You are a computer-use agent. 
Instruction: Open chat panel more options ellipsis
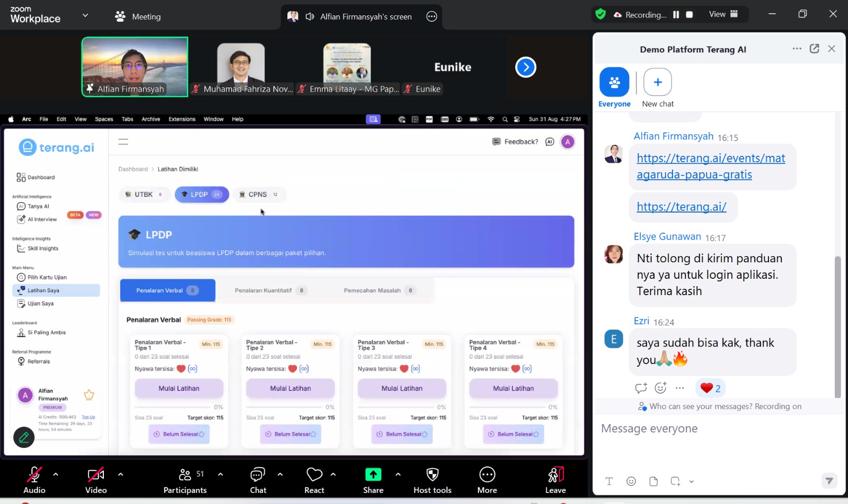pyautogui.click(x=797, y=49)
